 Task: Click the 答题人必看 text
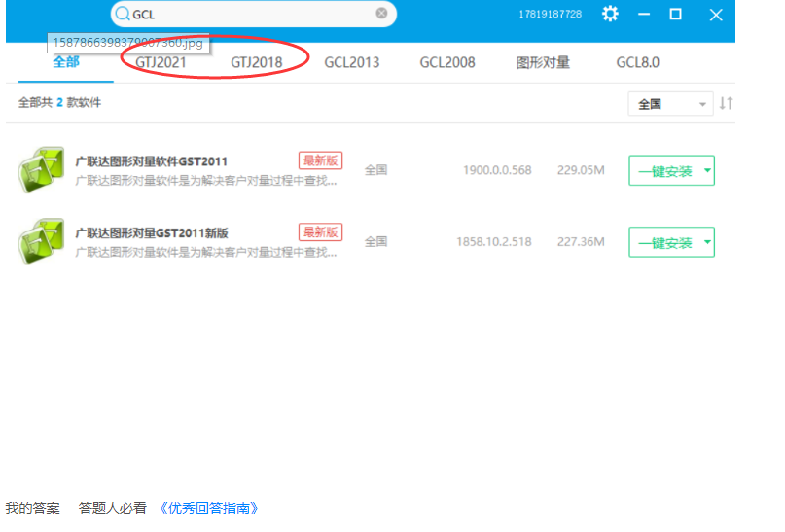[113, 508]
